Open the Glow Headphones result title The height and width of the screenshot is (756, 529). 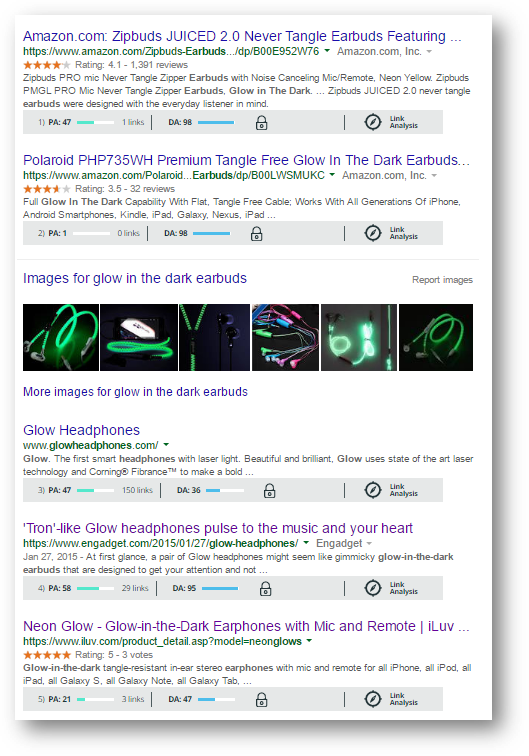coord(81,430)
